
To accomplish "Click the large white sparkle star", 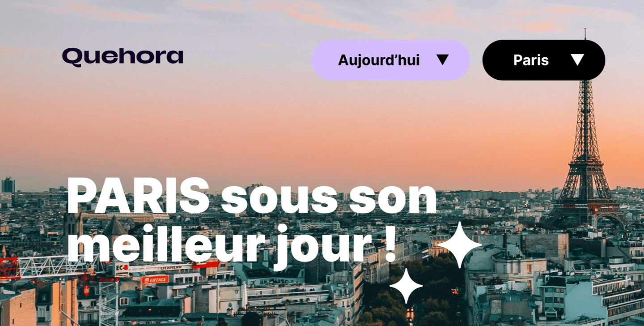I will click(x=459, y=244).
